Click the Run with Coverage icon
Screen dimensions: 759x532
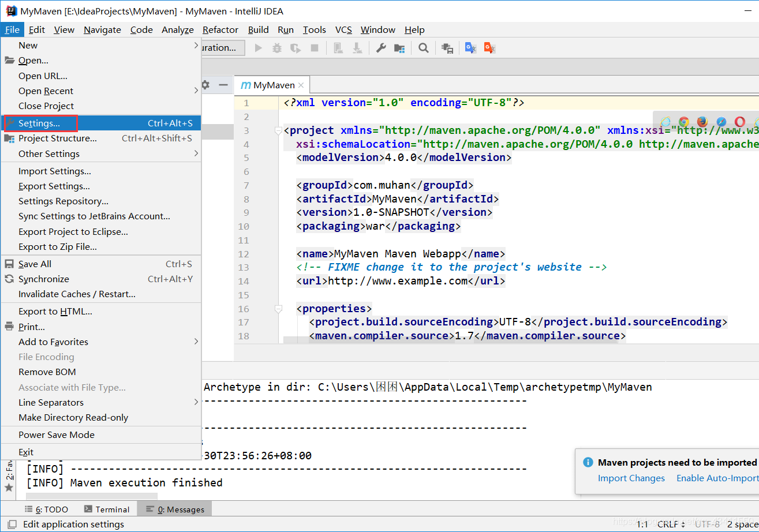[x=296, y=48]
